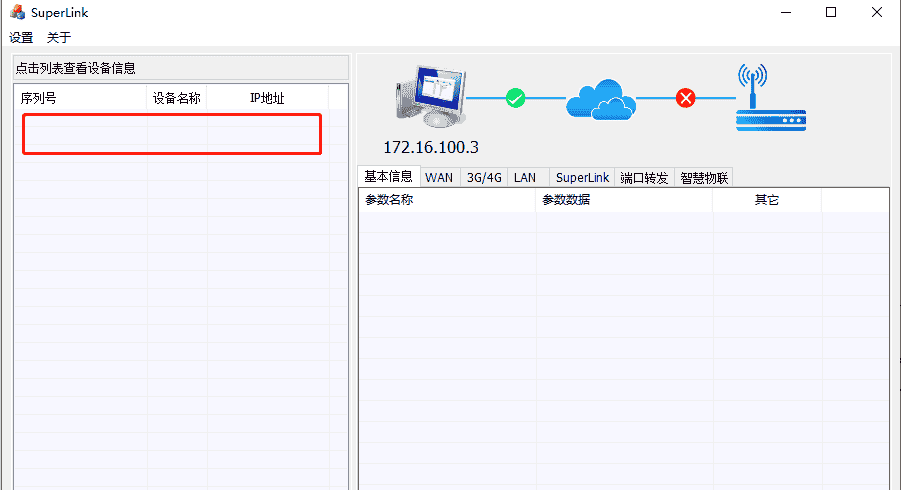Click the blue cloud server icon
901x490 pixels.
click(x=600, y=99)
